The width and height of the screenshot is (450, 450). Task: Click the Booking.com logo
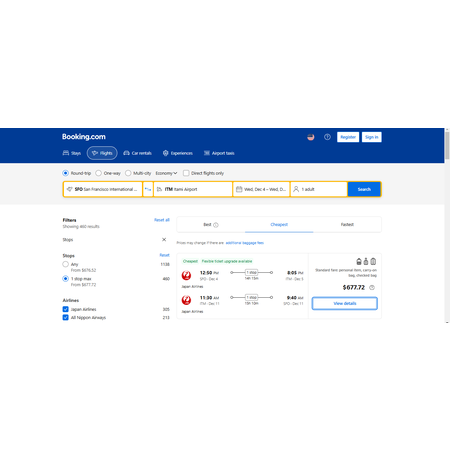(84, 137)
